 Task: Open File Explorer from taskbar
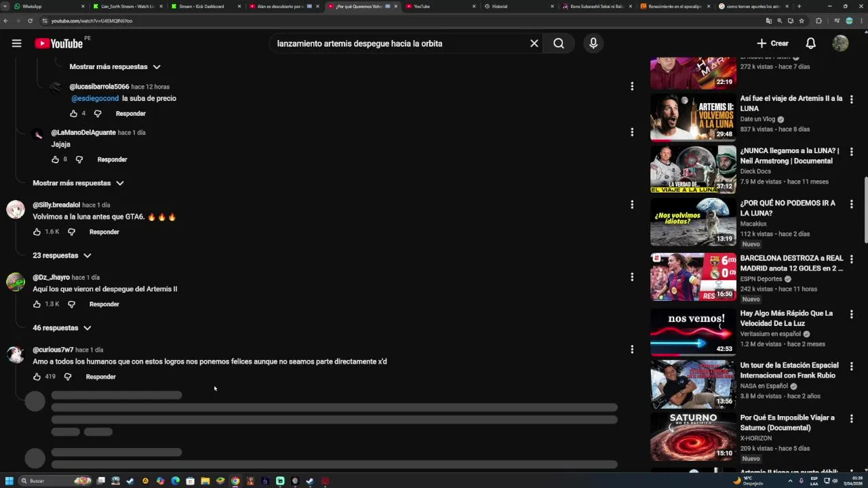[205, 481]
